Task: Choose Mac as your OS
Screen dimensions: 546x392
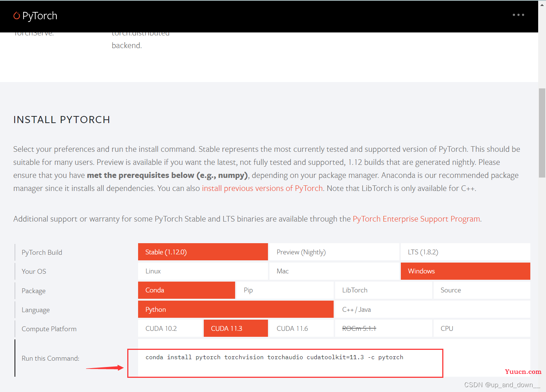Action: (x=334, y=271)
